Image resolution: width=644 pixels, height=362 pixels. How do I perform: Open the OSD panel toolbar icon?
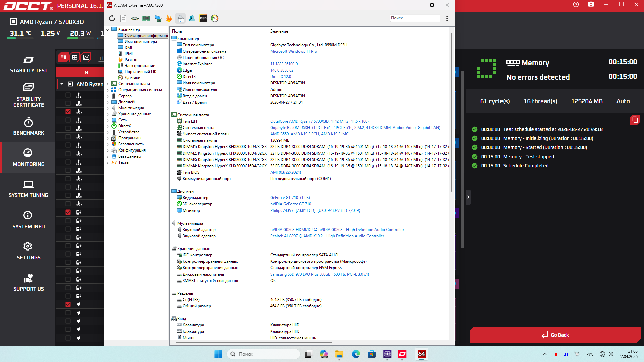(203, 18)
